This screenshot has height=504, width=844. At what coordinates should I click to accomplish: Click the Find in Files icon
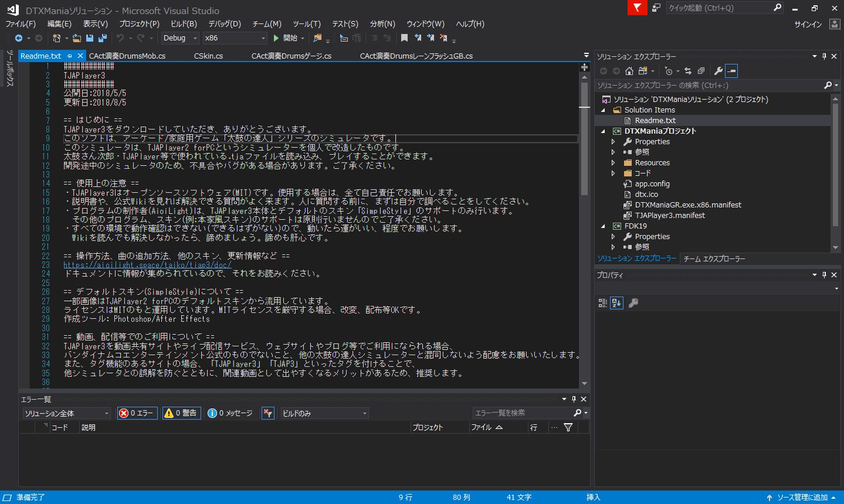pyautogui.click(x=317, y=38)
